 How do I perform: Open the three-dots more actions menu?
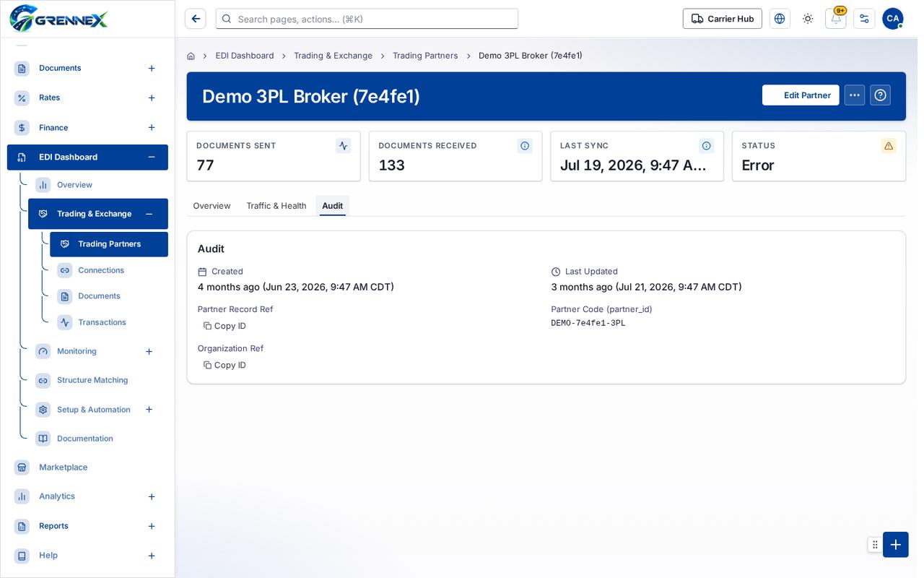coord(855,95)
